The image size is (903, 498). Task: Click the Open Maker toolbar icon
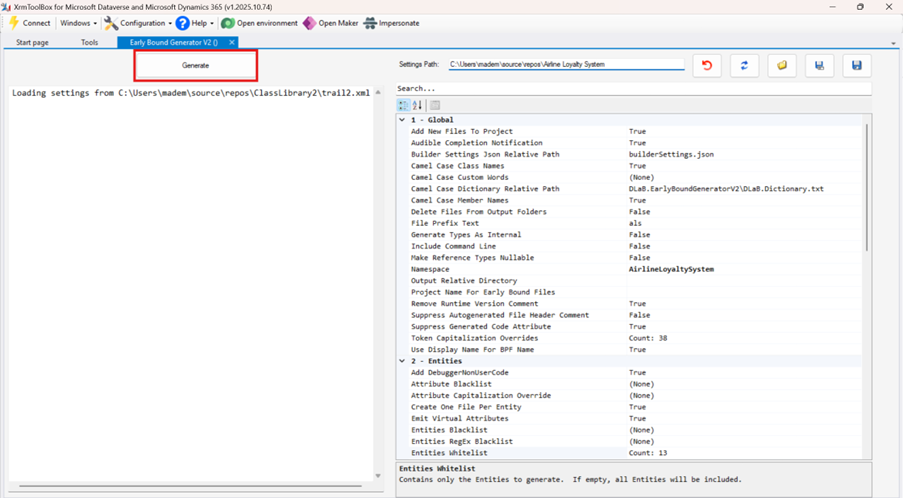point(331,23)
